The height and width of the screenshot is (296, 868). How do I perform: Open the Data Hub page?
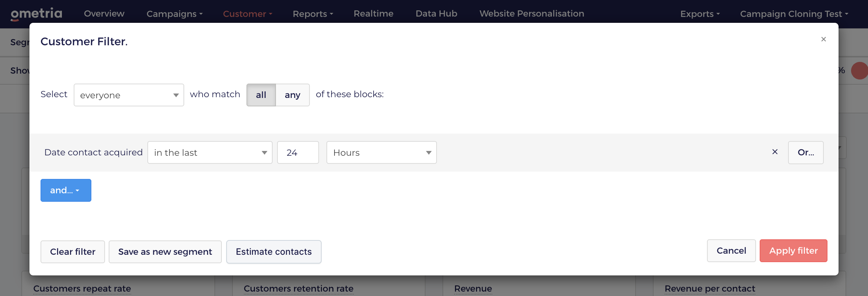(437, 14)
